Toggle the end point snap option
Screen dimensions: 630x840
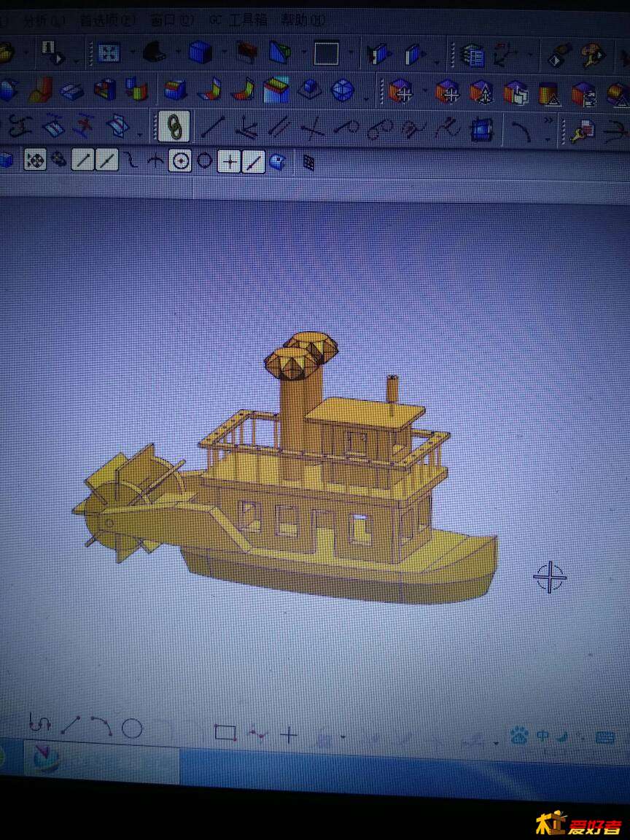point(82,160)
